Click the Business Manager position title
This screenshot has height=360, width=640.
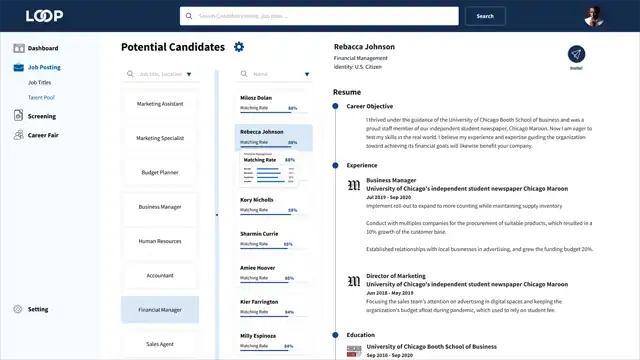point(391,180)
